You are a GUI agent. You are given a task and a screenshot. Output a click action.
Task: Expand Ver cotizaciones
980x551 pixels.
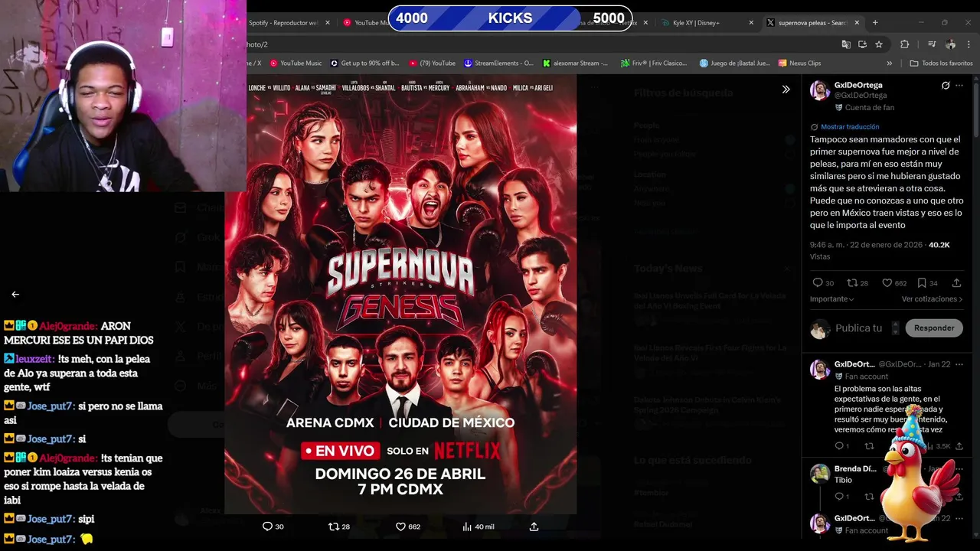click(932, 299)
